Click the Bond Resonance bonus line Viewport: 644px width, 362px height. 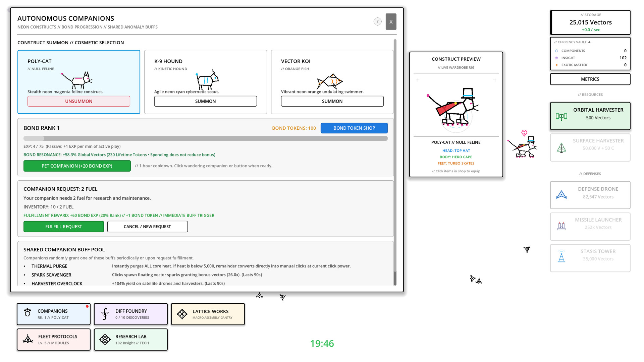tap(119, 155)
